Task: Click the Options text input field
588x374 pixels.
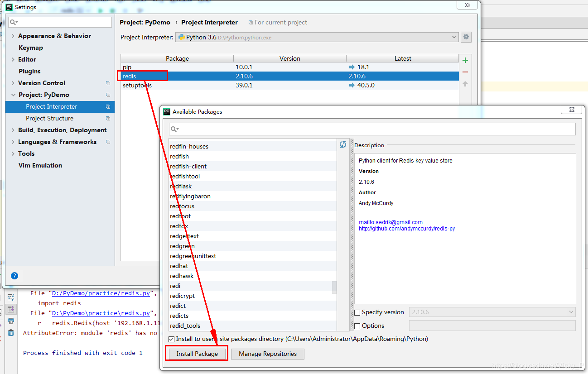Action: click(492, 326)
